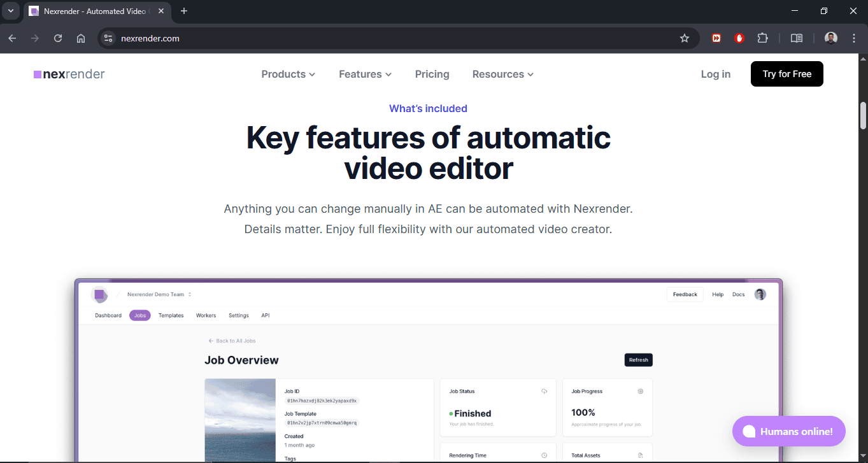This screenshot has width=868, height=463.
Task: Open the reading mode side panel
Action: click(x=797, y=38)
